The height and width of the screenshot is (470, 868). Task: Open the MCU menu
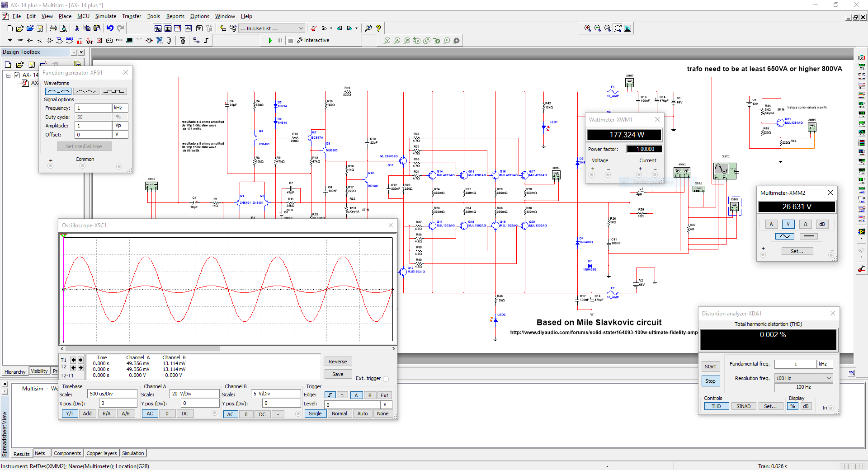coord(83,16)
